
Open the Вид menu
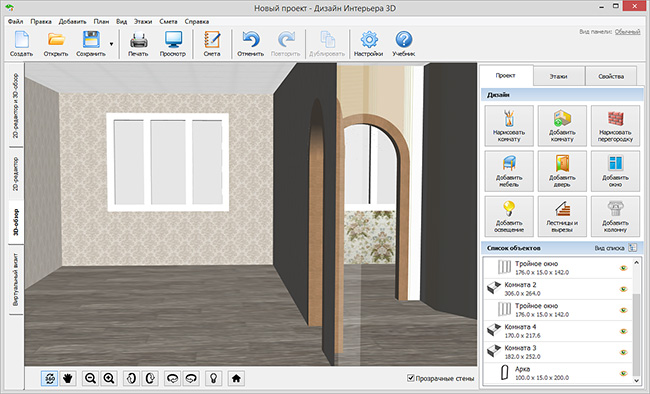pyautogui.click(x=121, y=22)
